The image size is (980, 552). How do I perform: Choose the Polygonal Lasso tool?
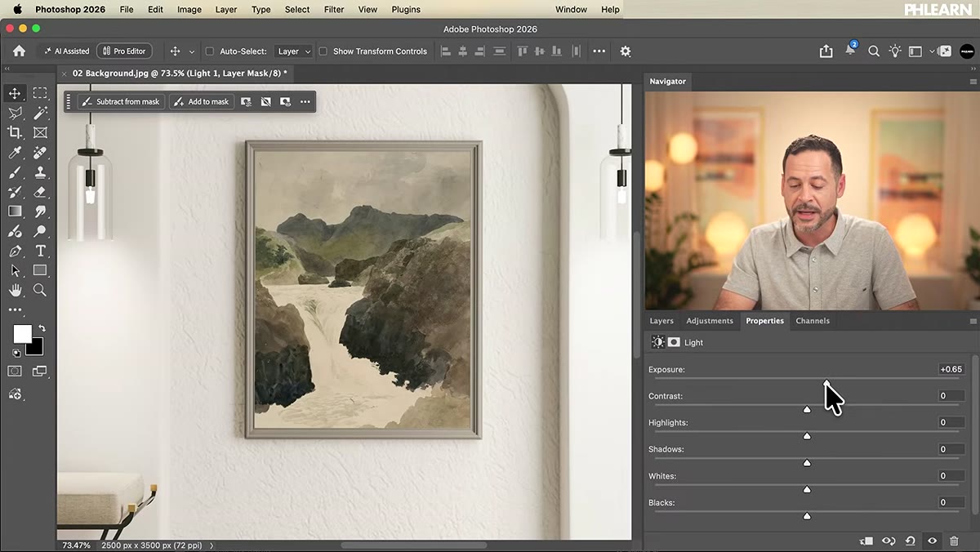15,113
